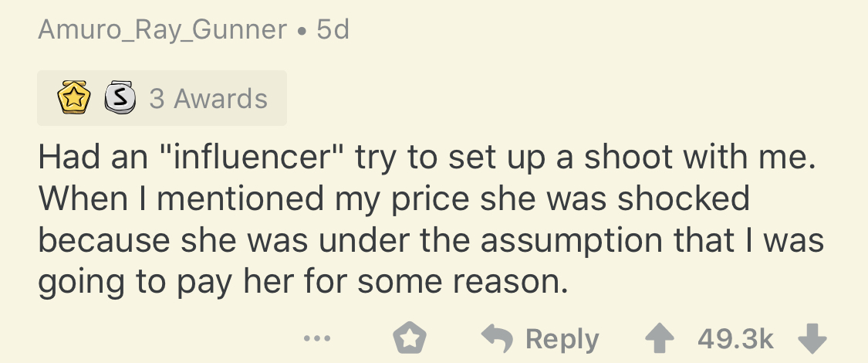Click the comment line starting "because she was"
The image size is (868, 363).
coord(431,240)
